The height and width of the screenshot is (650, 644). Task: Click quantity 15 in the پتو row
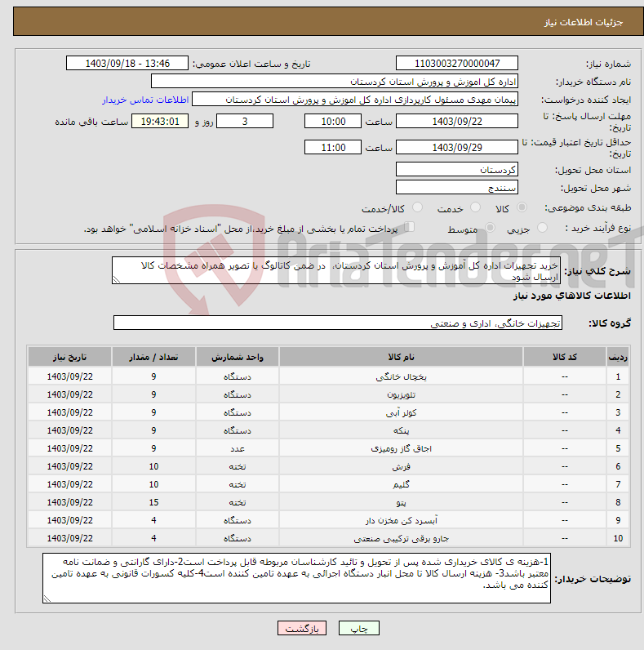point(153,502)
